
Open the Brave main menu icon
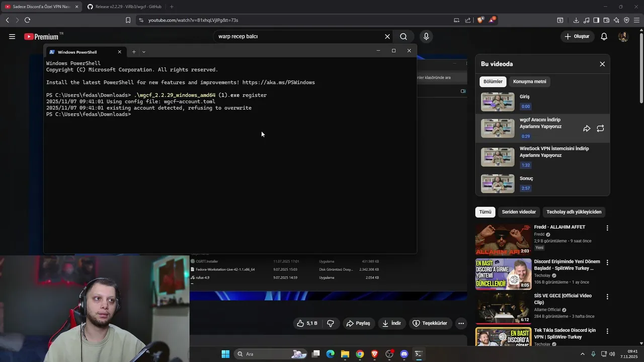(637, 20)
